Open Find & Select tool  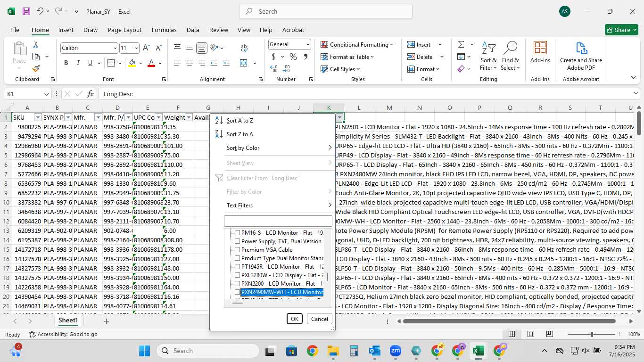click(x=511, y=57)
